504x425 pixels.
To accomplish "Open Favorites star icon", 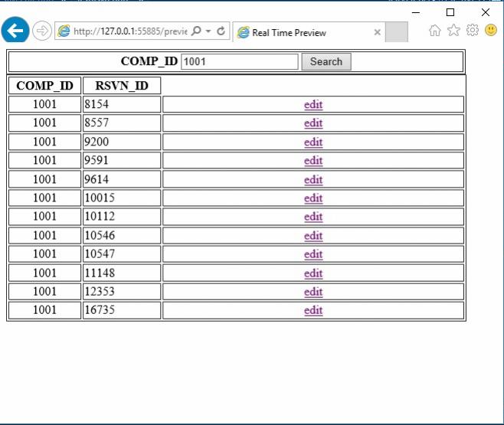I will click(x=453, y=30).
